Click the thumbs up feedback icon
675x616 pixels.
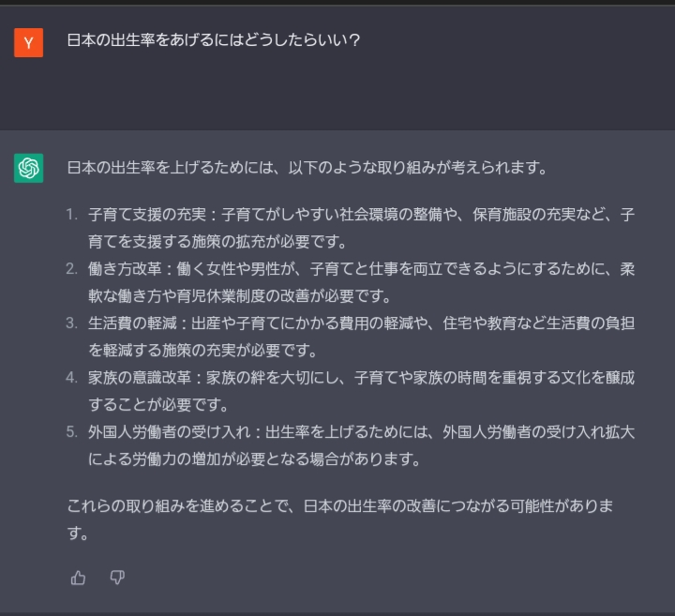(x=78, y=578)
